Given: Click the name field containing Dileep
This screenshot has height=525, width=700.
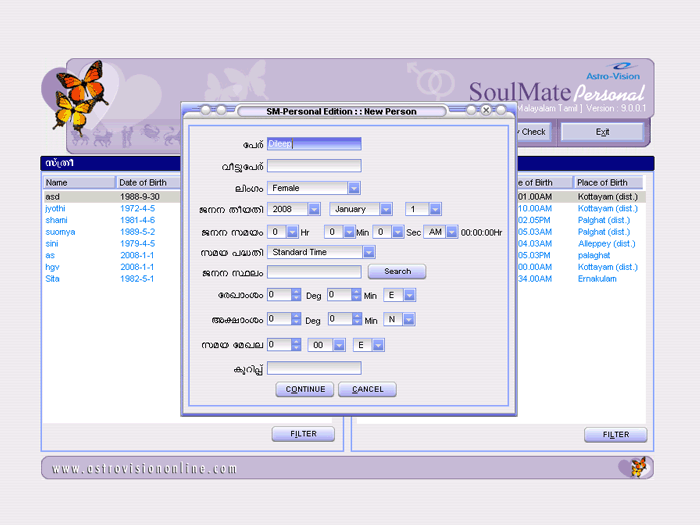Looking at the screenshot, I should 314,144.
